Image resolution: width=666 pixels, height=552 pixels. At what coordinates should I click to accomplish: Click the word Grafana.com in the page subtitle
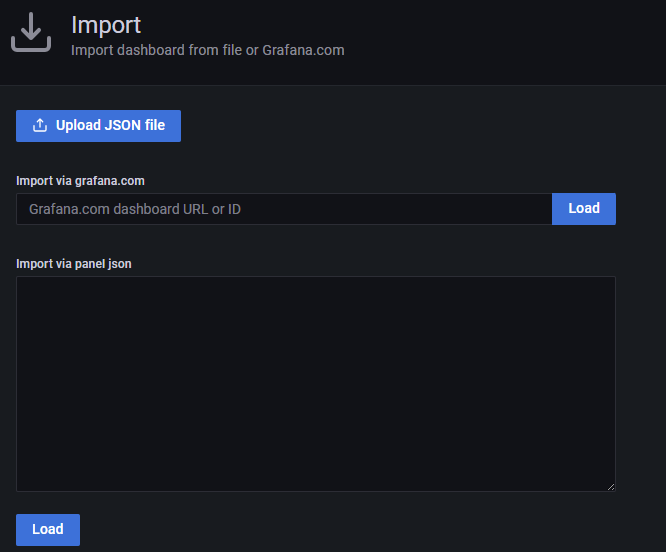click(303, 50)
